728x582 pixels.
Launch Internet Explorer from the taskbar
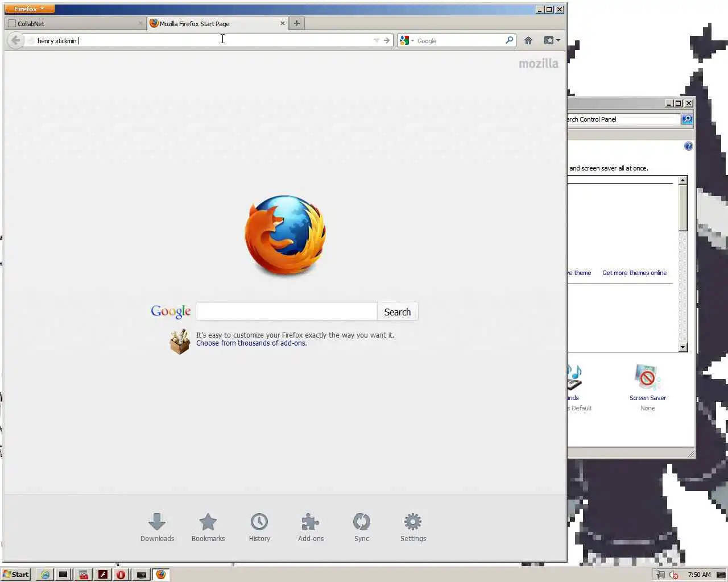click(44, 575)
